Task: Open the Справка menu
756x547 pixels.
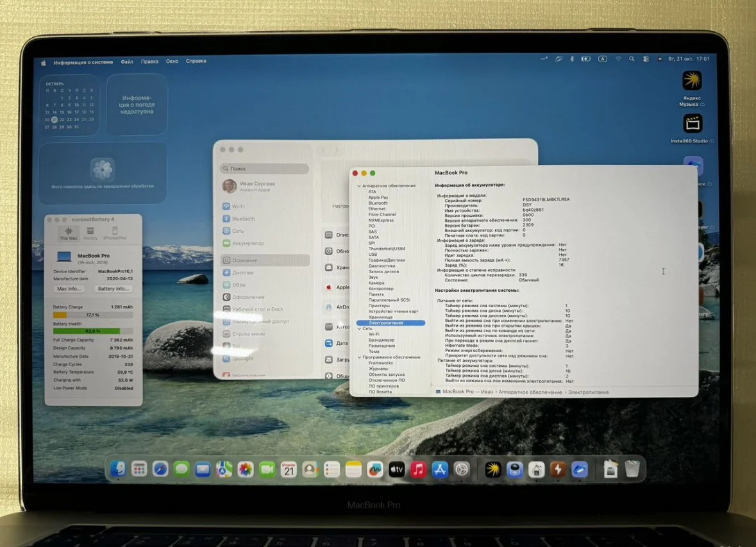Action: pyautogui.click(x=196, y=61)
